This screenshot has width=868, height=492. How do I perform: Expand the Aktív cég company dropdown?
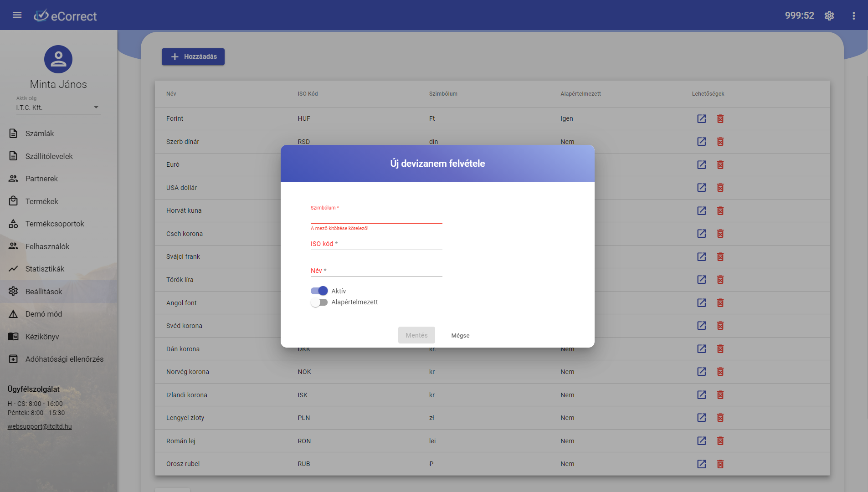point(58,108)
